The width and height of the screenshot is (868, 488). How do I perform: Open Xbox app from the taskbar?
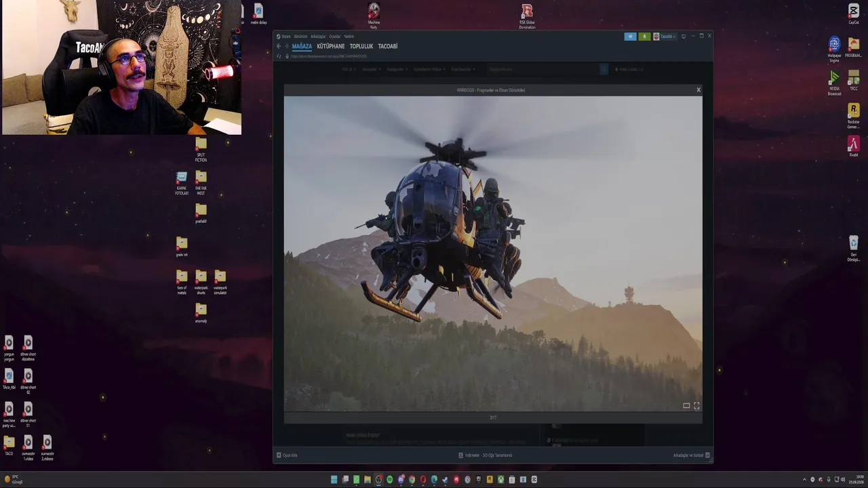coord(501,480)
